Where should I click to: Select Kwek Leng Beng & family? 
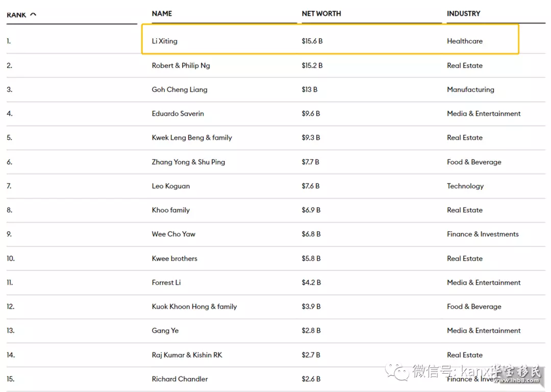coord(192,138)
